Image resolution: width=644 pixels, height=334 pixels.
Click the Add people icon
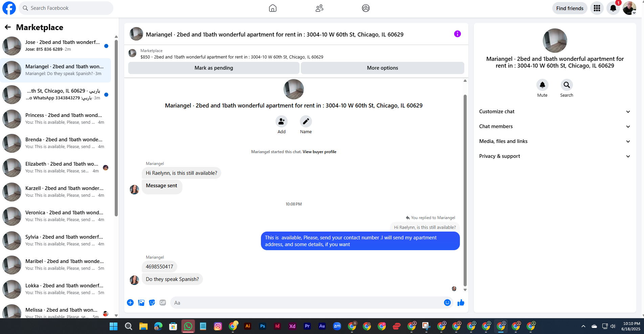click(282, 121)
